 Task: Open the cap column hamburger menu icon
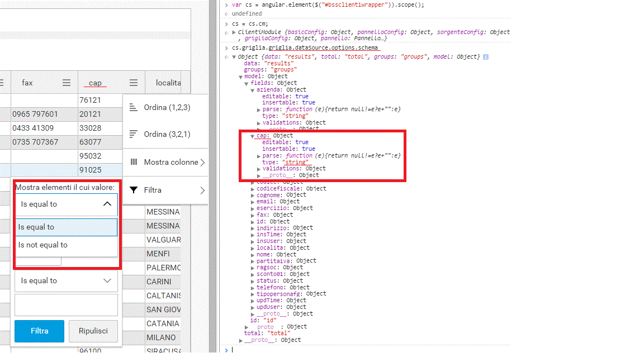pos(133,82)
